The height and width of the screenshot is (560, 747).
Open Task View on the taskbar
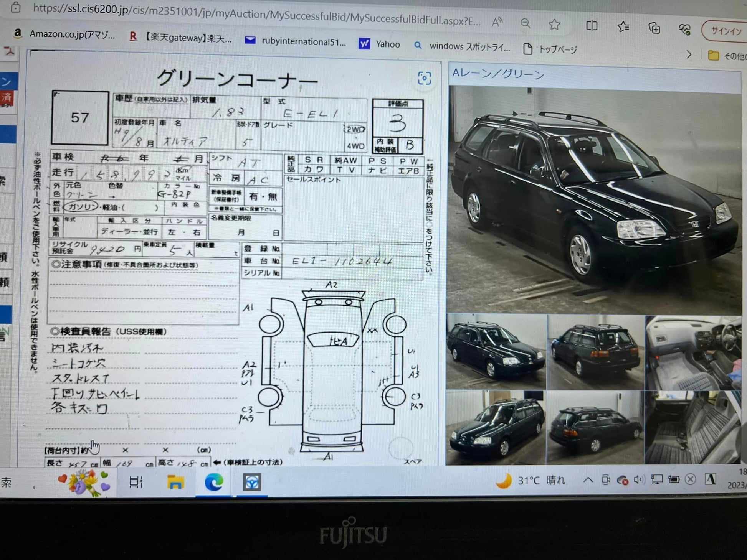point(136,482)
